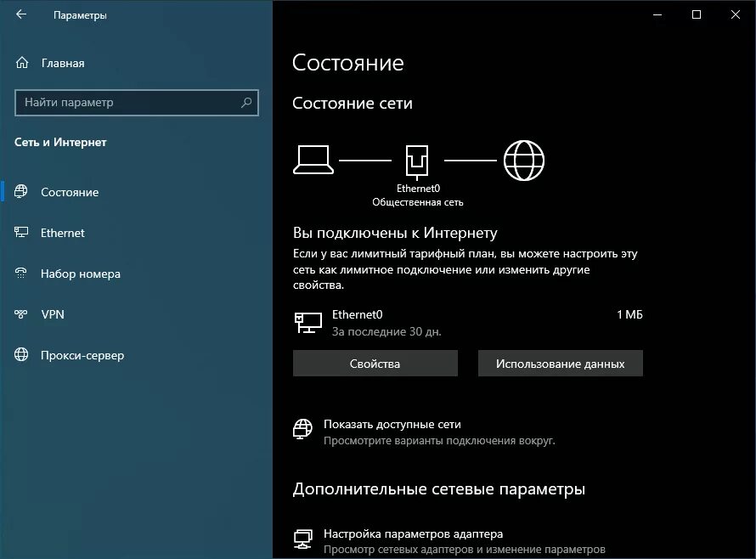
Task: Click the globe icon beside Прокси-сервер
Action: pyautogui.click(x=20, y=354)
